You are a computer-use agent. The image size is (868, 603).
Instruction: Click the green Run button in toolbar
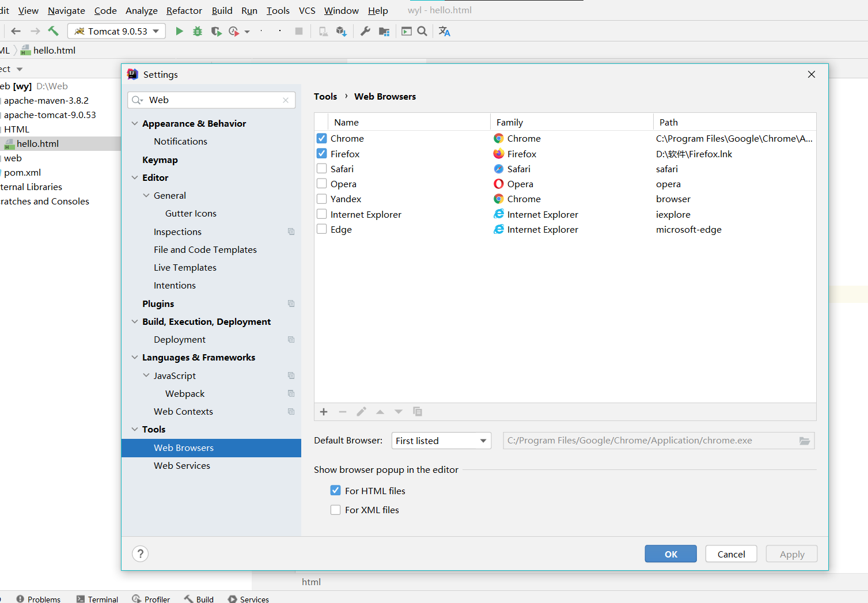click(179, 31)
